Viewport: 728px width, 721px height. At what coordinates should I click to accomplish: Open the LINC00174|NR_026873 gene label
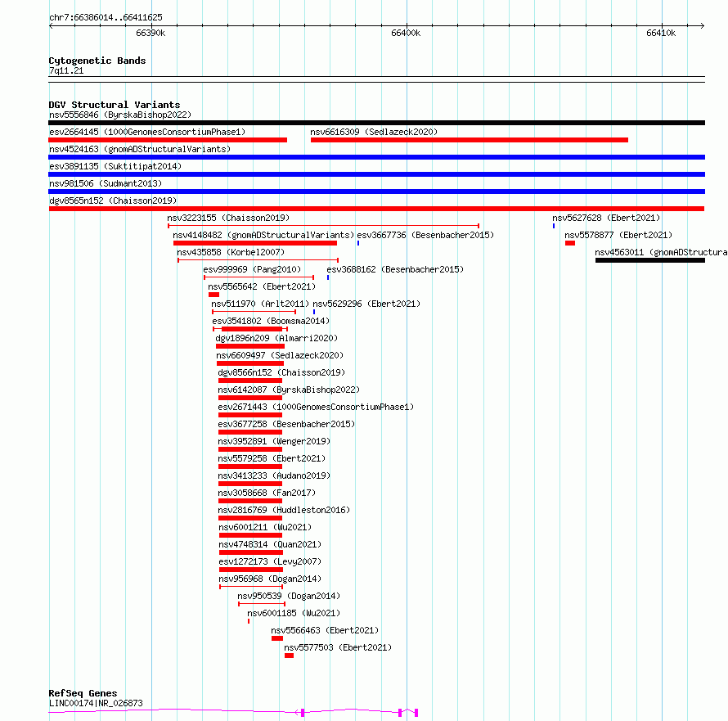[96, 703]
